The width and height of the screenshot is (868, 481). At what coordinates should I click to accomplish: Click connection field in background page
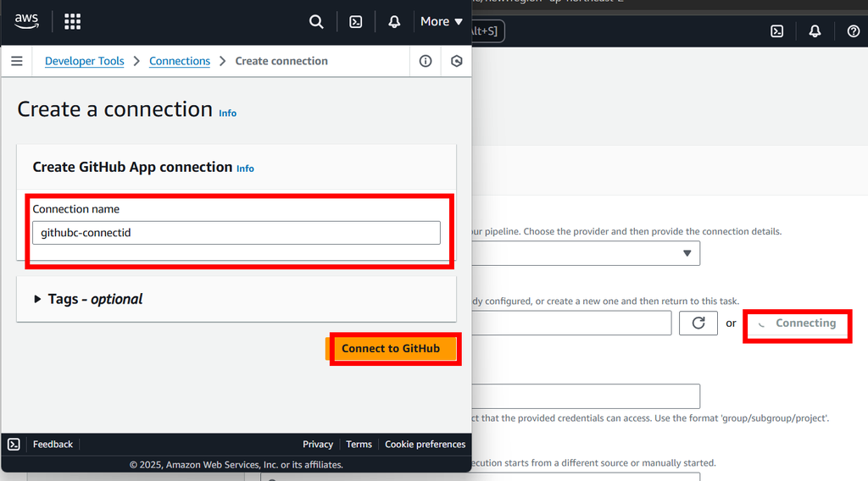571,323
